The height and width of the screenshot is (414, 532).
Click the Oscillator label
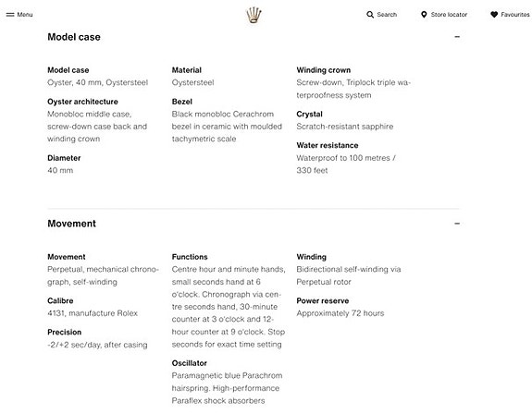[x=189, y=363]
